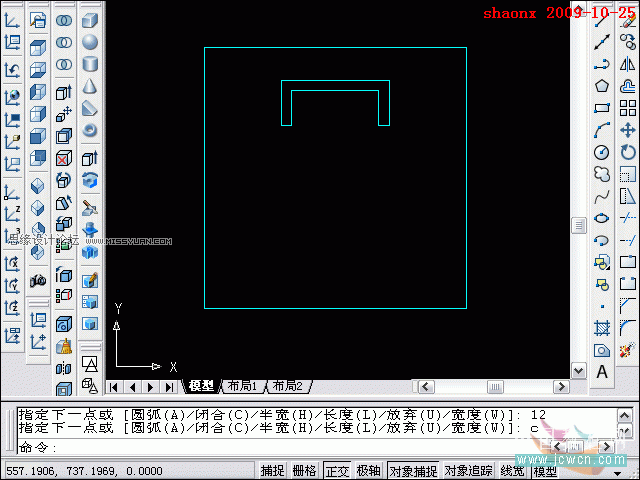
Task: Create a solid Torus
Action: click(x=90, y=130)
